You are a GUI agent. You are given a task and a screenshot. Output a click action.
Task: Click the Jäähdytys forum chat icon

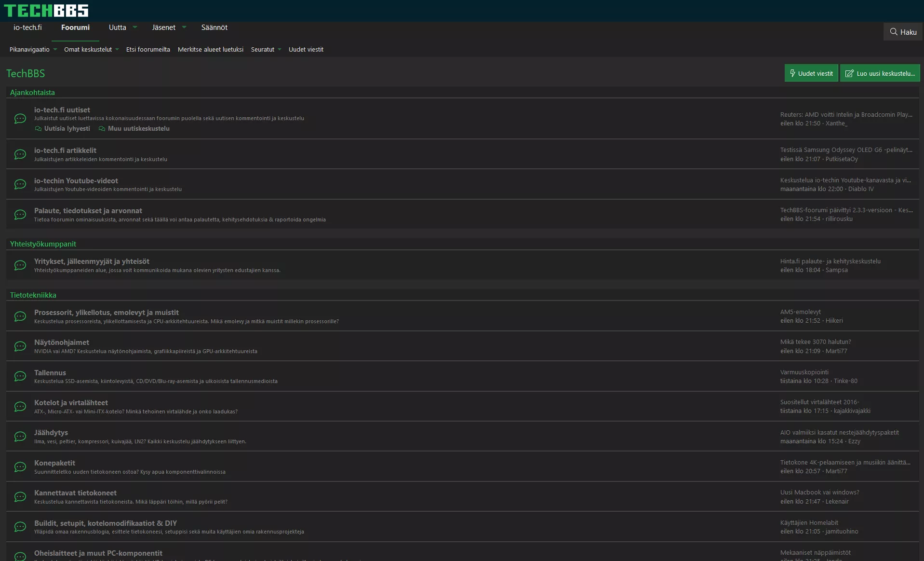(20, 437)
